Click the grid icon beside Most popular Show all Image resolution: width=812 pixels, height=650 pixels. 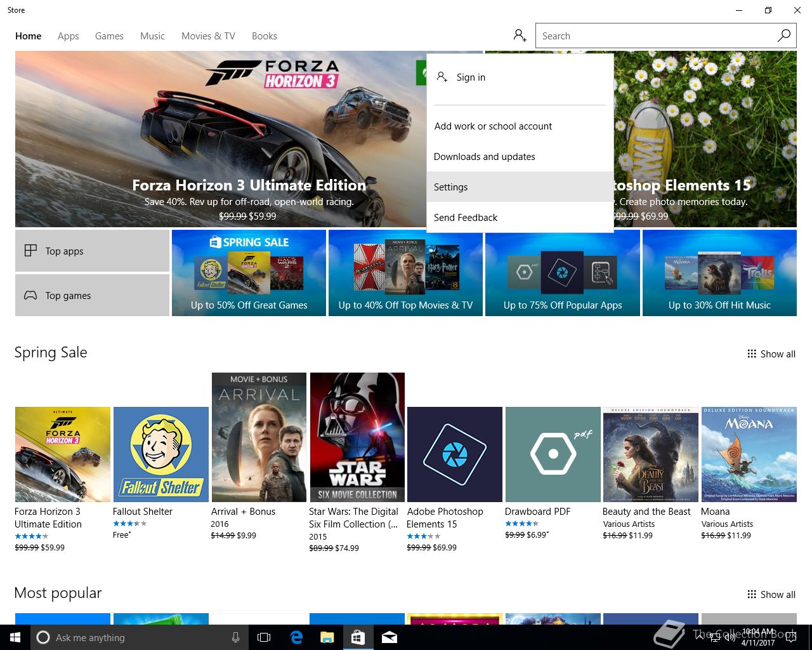pyautogui.click(x=752, y=594)
